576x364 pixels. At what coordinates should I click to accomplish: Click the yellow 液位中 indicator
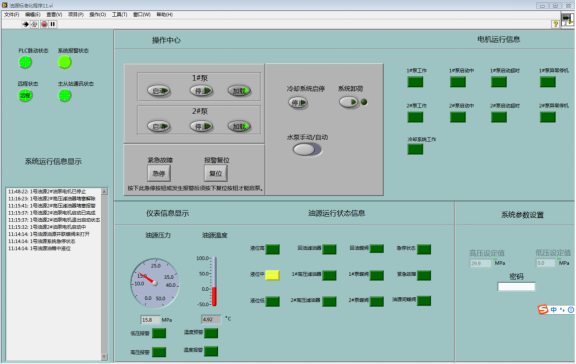click(x=272, y=275)
